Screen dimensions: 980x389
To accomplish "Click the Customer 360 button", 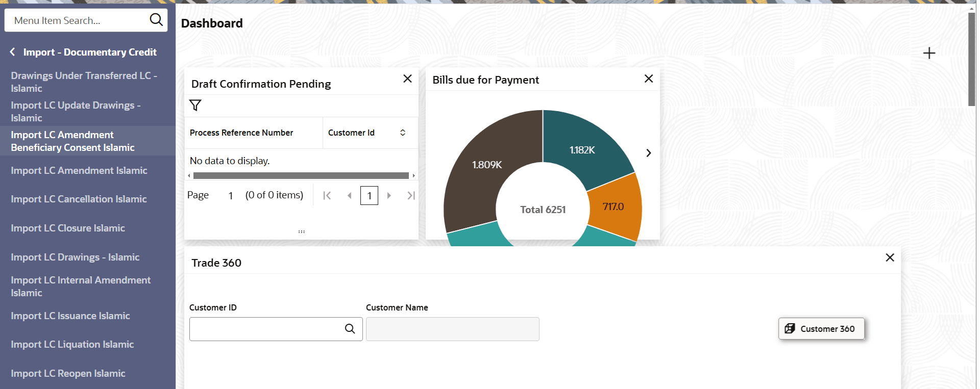I will pos(821,329).
